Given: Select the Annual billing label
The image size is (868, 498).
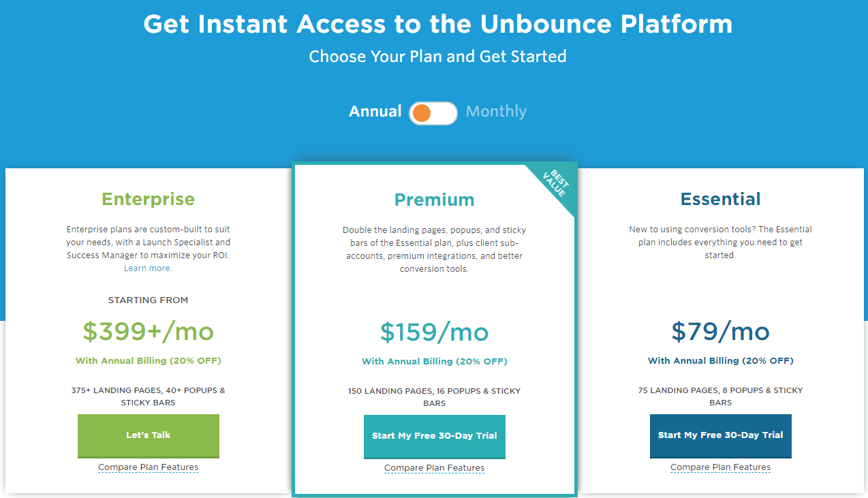Looking at the screenshot, I should click(x=375, y=111).
